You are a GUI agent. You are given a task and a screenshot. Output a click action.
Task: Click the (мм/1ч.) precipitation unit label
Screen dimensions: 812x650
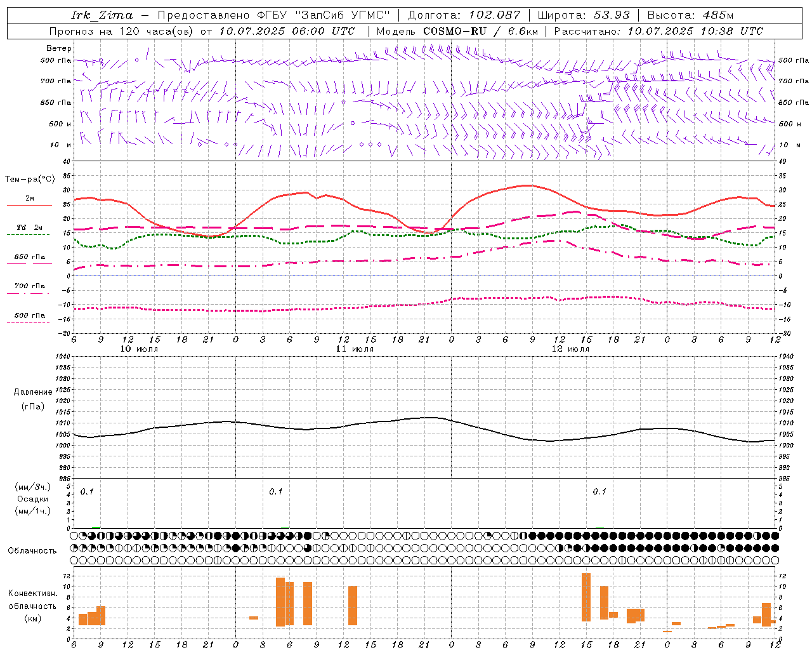point(33,511)
